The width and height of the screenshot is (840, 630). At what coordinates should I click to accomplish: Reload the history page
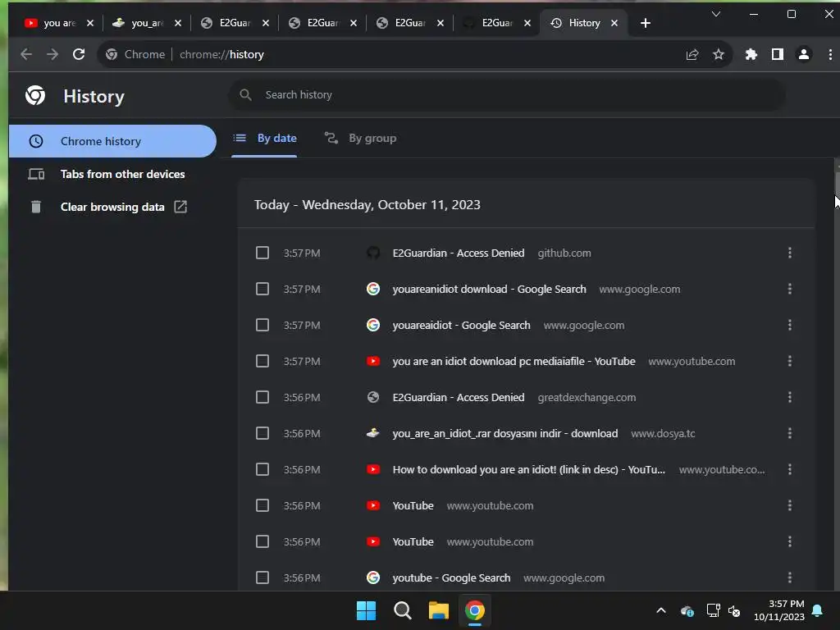point(79,54)
